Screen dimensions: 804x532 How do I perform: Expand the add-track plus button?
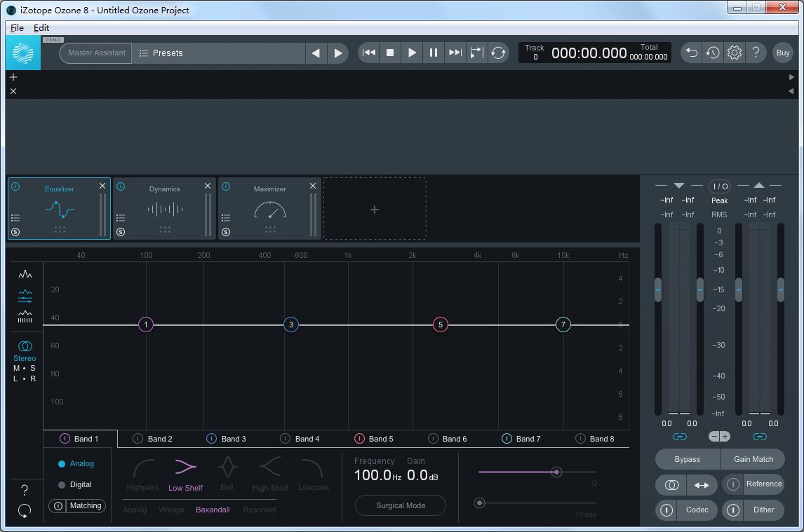coord(13,77)
